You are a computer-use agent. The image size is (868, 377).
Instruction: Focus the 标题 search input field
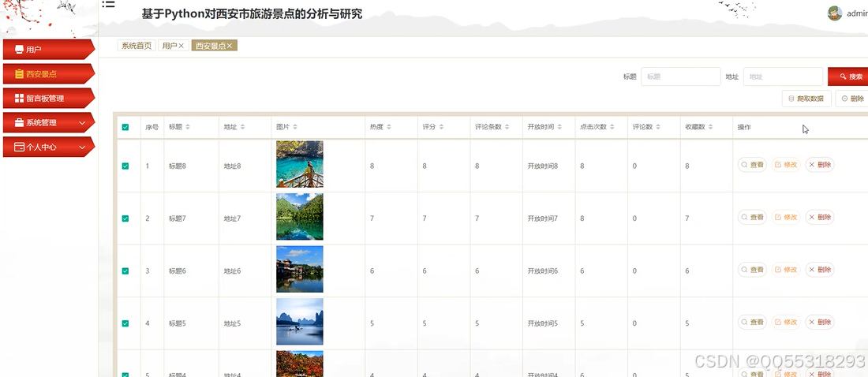pos(681,77)
